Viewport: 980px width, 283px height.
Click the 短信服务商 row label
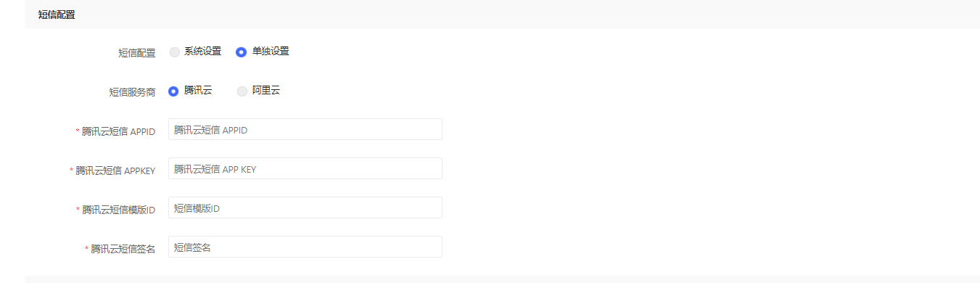(x=132, y=92)
